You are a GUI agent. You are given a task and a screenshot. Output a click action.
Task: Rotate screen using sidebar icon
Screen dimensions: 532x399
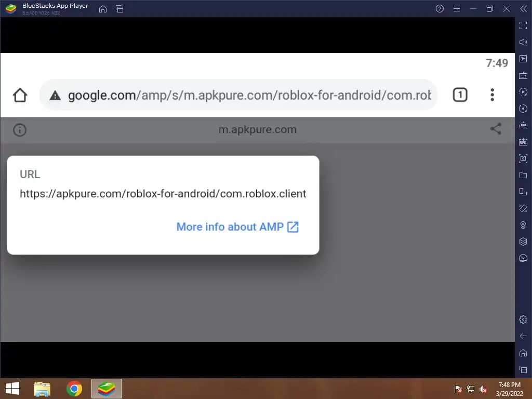(x=523, y=192)
